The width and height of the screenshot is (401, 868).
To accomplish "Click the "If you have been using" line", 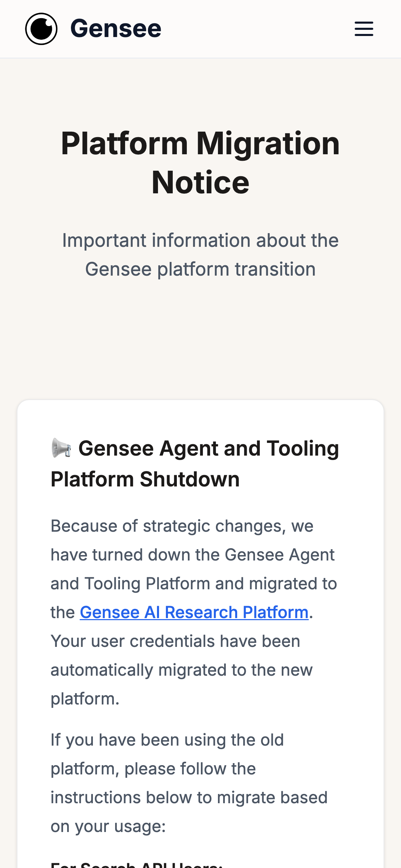I will coord(167,740).
